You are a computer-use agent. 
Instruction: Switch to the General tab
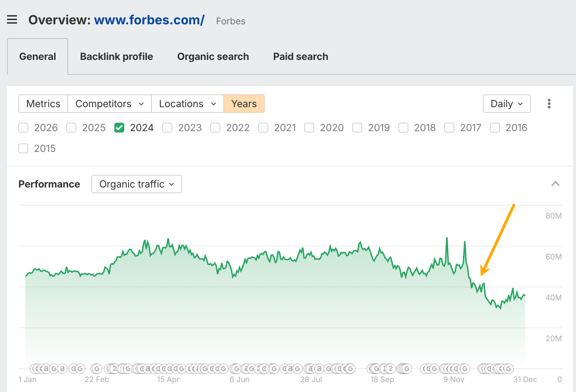(37, 56)
